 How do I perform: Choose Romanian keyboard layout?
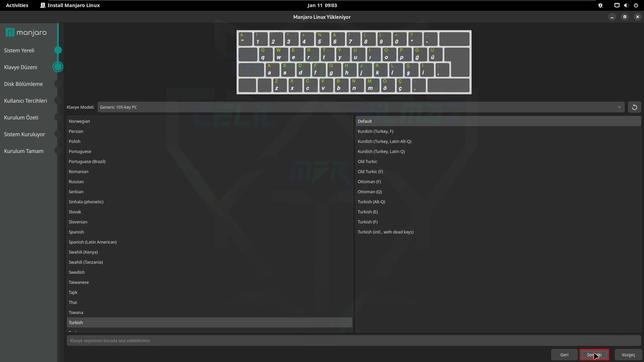(209, 171)
